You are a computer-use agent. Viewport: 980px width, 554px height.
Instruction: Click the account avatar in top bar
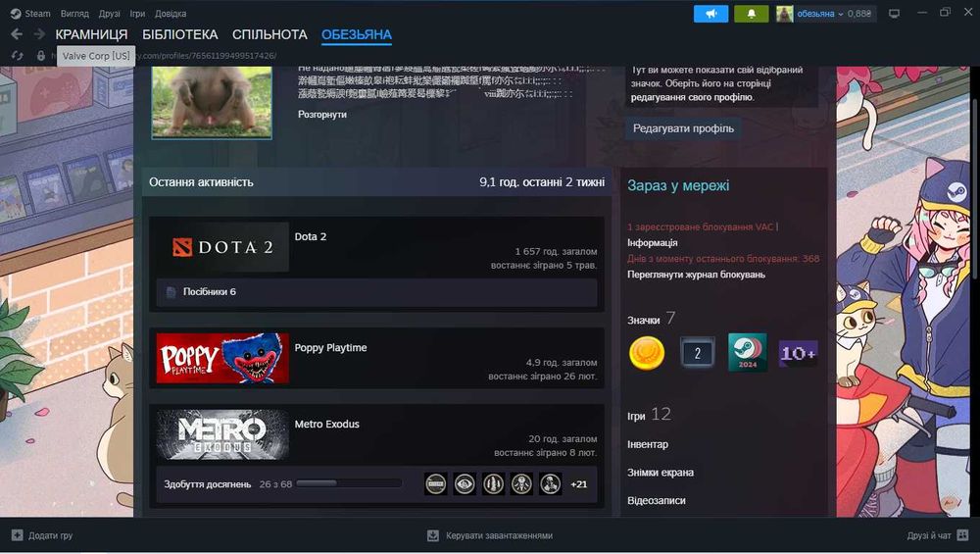784,14
